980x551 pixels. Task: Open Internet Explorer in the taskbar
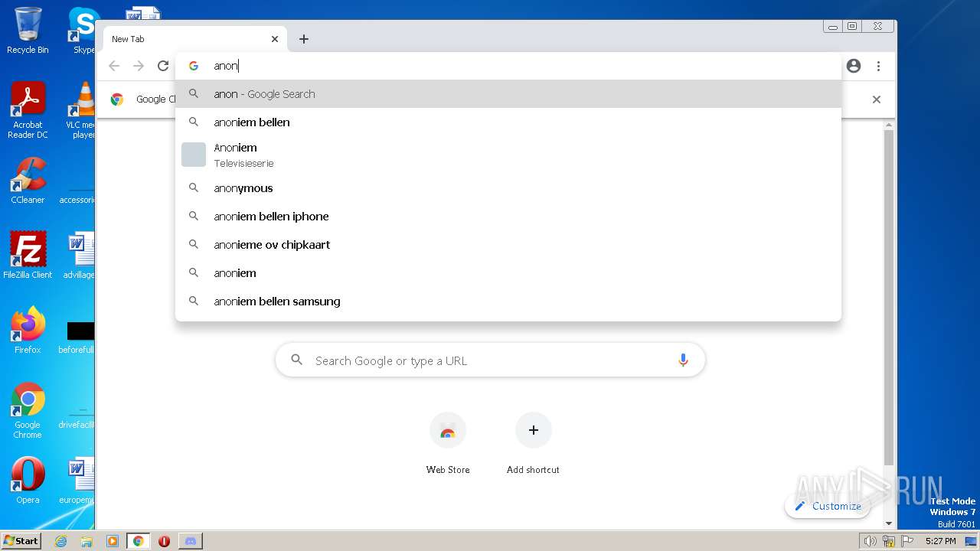point(61,541)
